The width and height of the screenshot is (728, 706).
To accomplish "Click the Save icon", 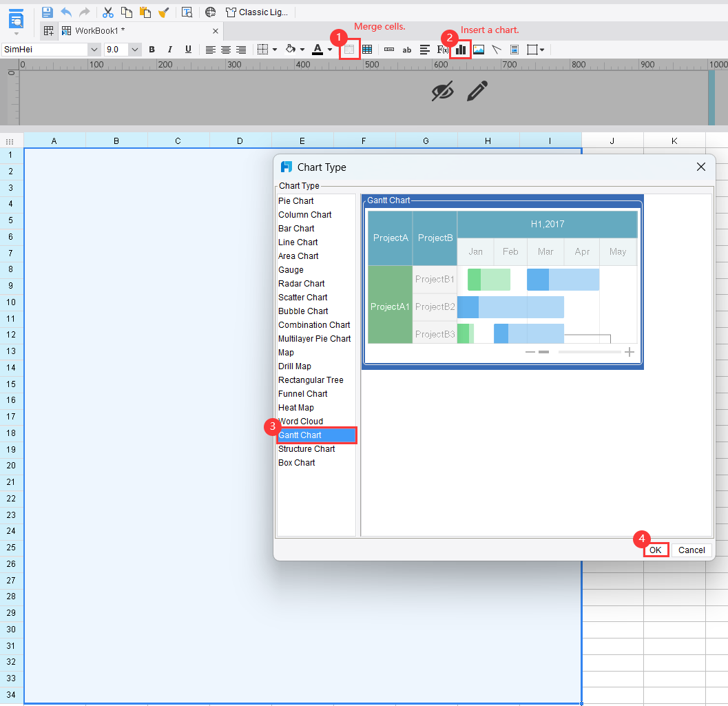I will click(47, 12).
